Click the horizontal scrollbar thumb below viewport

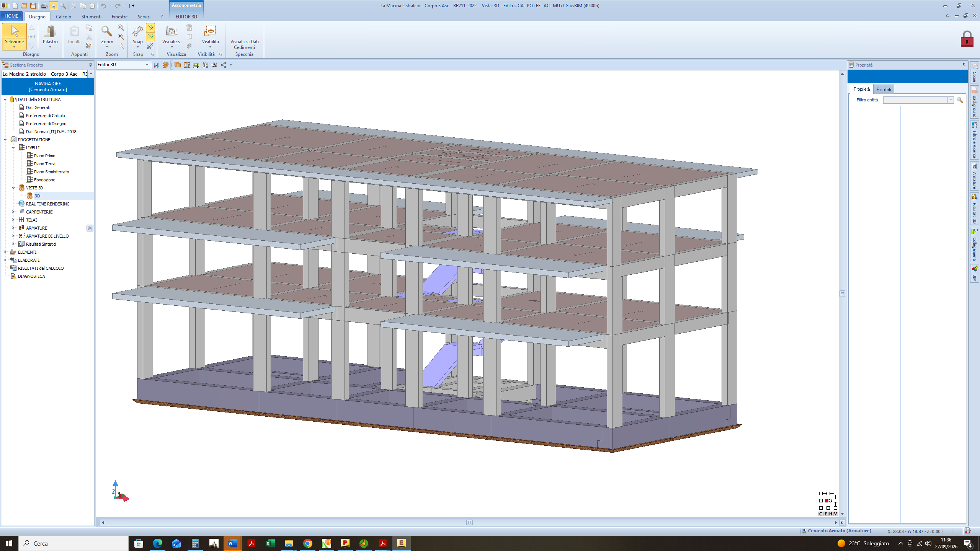[x=469, y=522]
